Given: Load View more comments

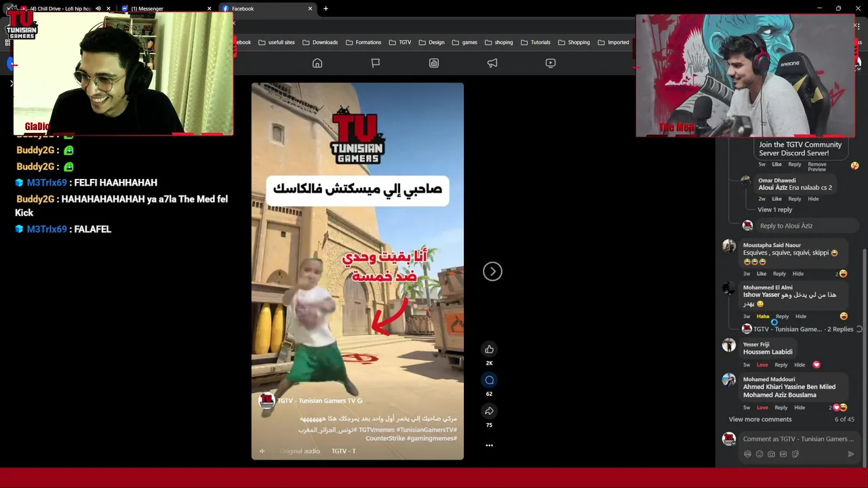Looking at the screenshot, I should 760,420.
